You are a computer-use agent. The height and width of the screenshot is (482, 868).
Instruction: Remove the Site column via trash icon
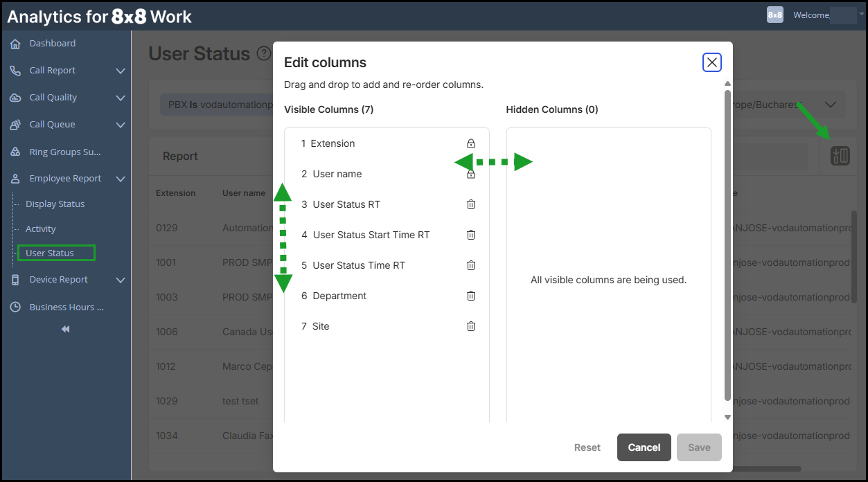[x=471, y=326]
